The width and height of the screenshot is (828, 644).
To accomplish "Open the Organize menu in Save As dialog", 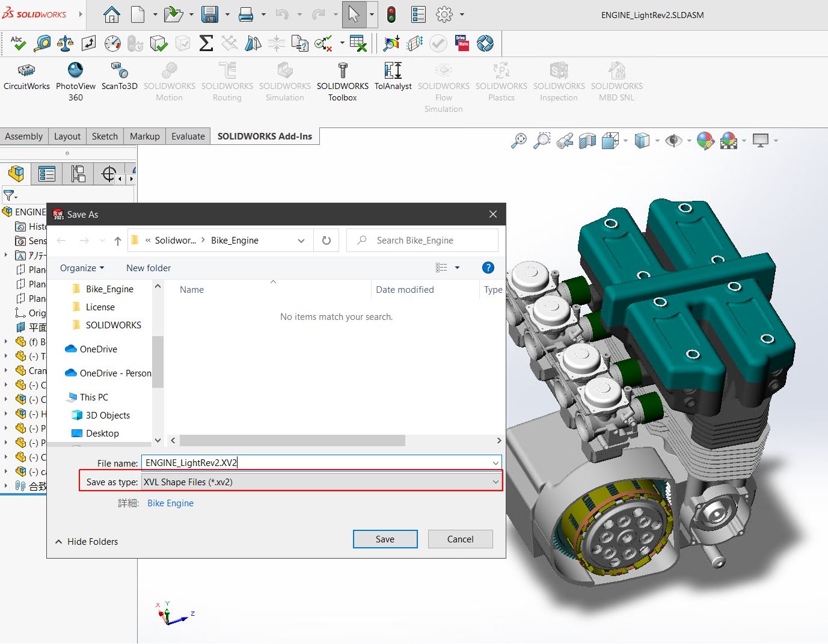I will (82, 268).
